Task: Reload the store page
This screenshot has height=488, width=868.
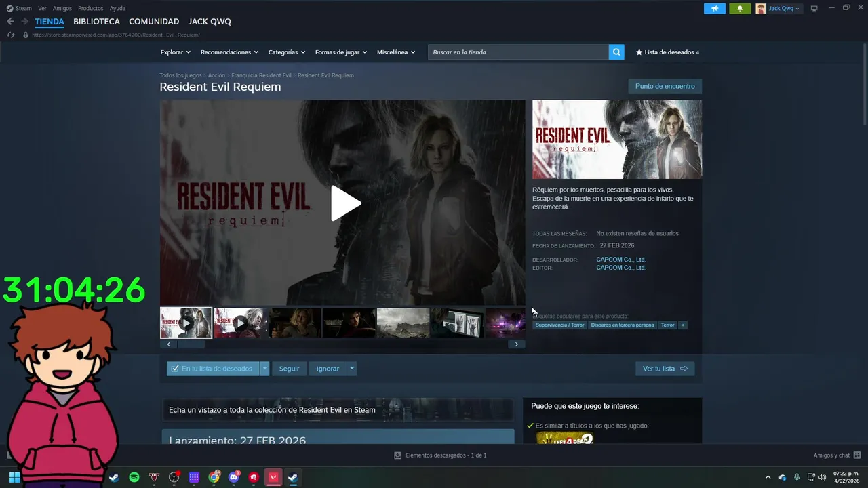Action: tap(11, 35)
